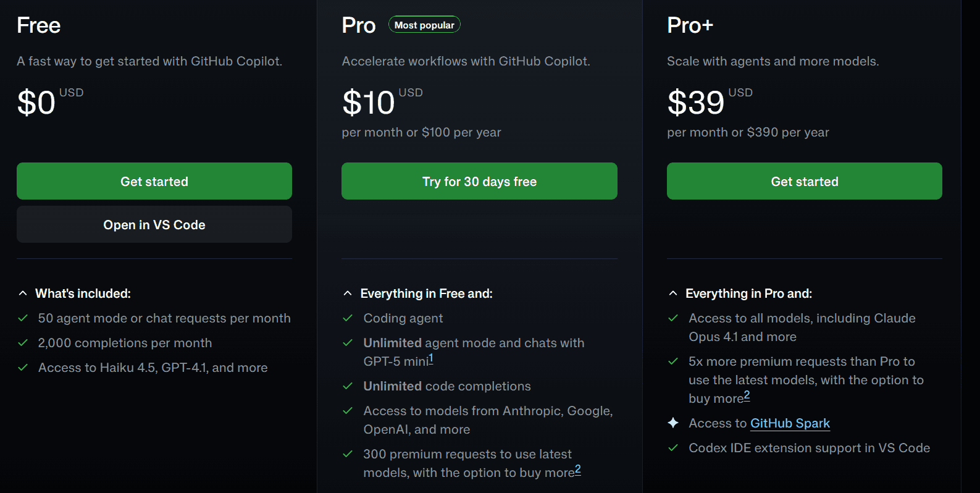Click the sparkle icon beside Access to GitHub Spark

(672, 423)
